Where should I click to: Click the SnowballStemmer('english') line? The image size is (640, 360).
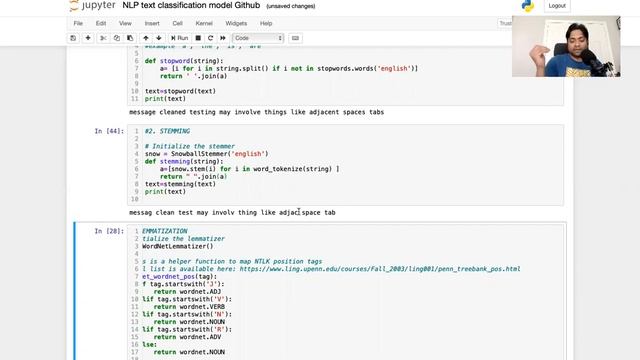[x=207, y=154]
